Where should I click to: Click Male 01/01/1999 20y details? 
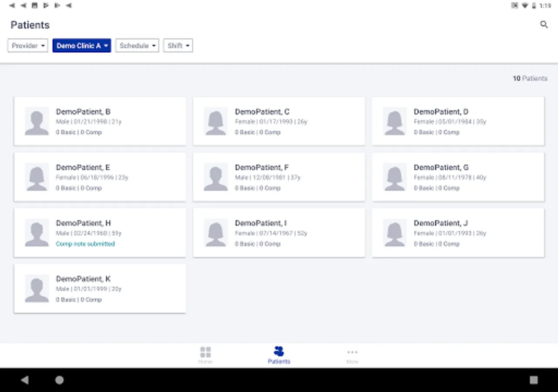click(88, 289)
